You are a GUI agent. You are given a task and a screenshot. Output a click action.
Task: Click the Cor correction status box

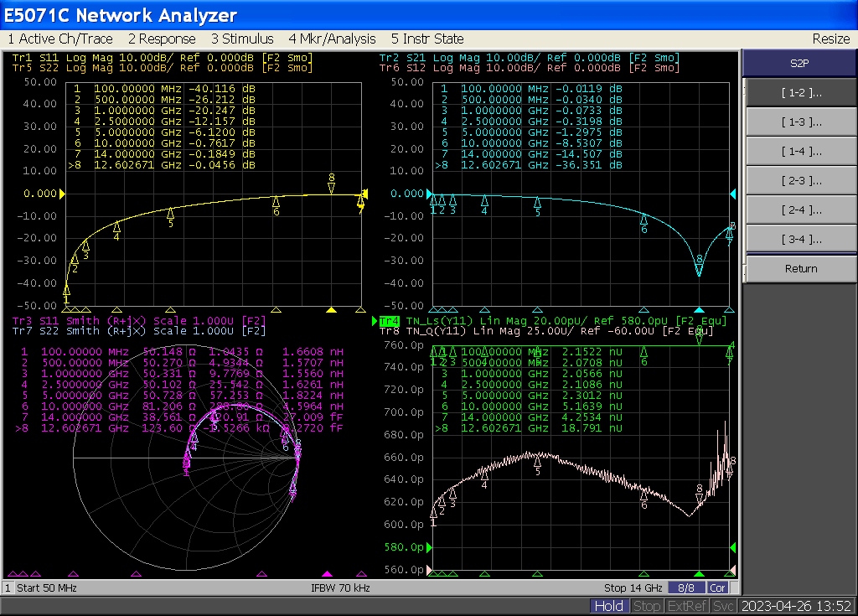point(717,588)
